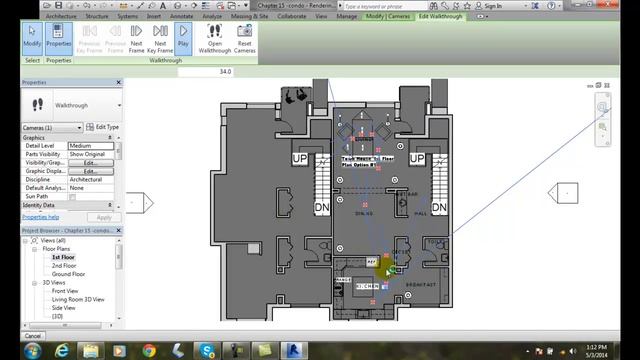
Task: Collapse 3D Views tree node
Action: pos(35,283)
